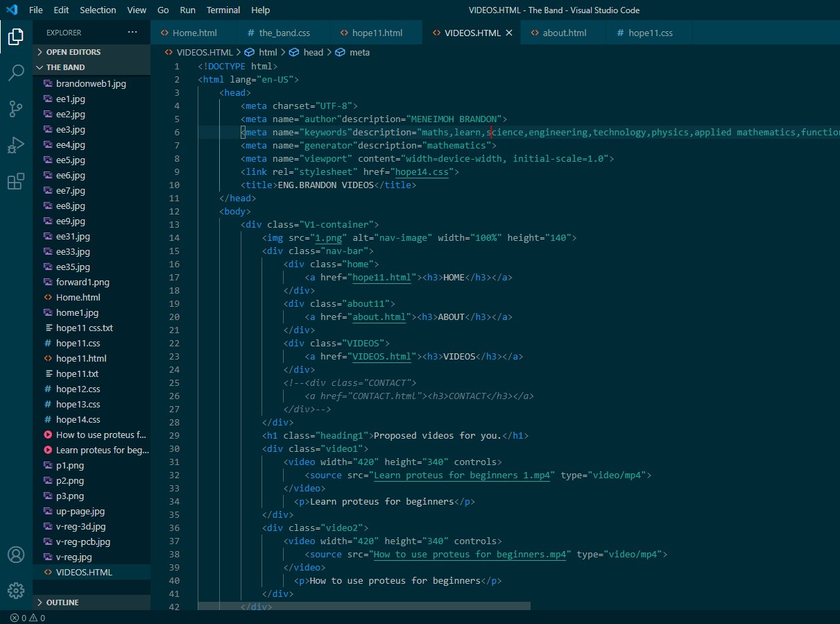Open the View menu
Screen dimensions: 840x624
(x=137, y=10)
